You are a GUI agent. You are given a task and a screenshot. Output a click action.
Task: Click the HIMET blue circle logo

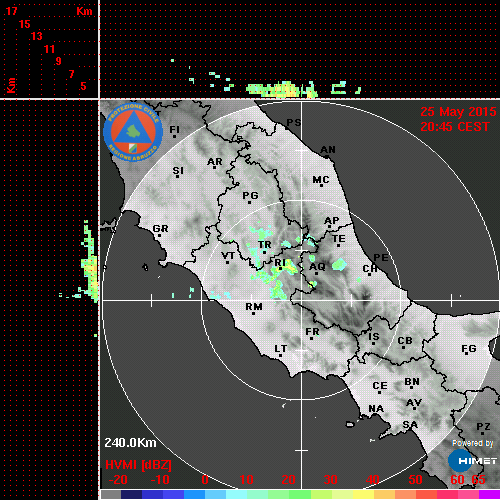[x=460, y=461]
